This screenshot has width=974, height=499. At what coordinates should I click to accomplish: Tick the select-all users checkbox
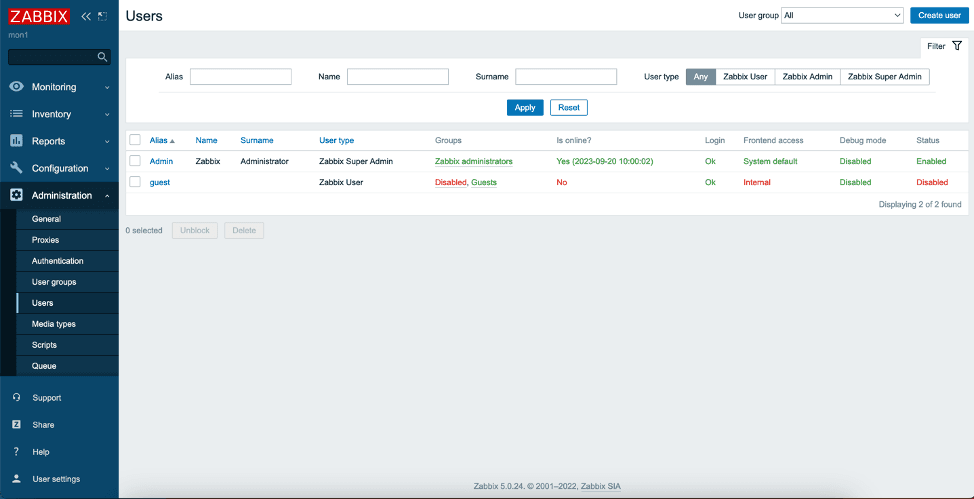[x=135, y=140]
